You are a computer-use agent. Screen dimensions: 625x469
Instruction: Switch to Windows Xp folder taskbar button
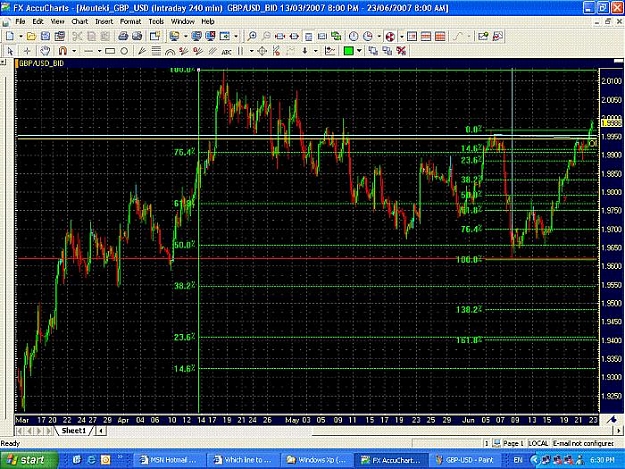(316, 460)
